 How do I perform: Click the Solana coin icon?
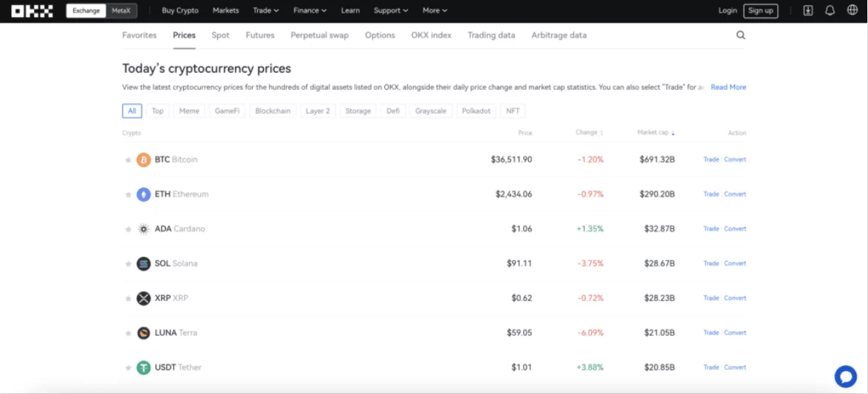(143, 263)
